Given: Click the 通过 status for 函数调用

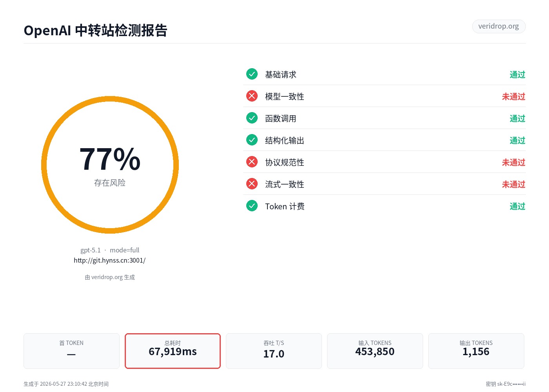Looking at the screenshot, I should pyautogui.click(x=518, y=118).
